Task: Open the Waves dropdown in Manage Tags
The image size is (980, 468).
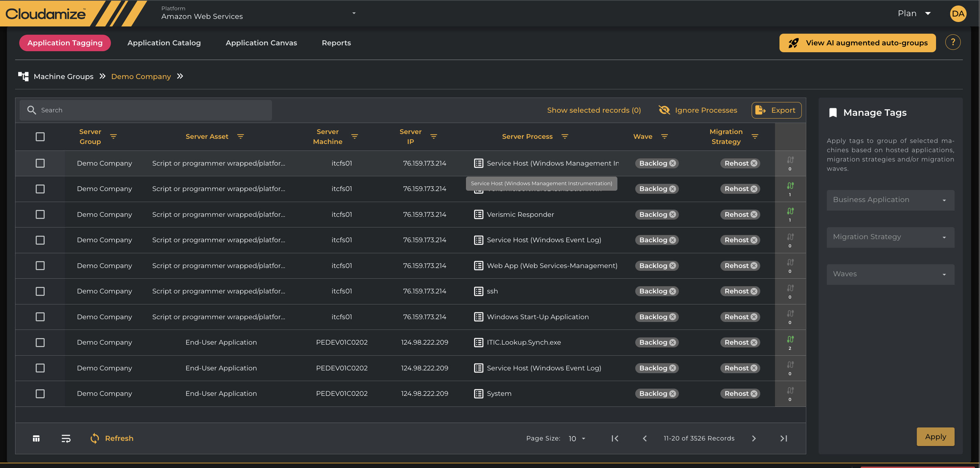Action: click(x=890, y=274)
